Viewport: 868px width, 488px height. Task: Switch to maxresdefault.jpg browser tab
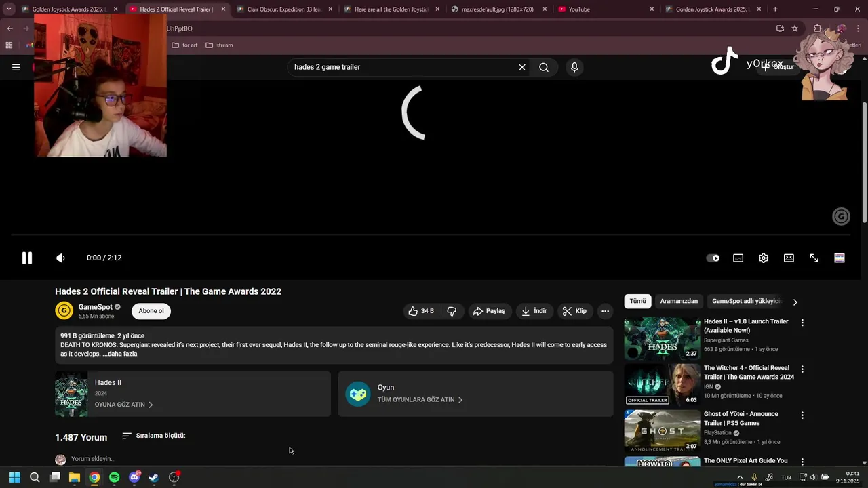(497, 9)
